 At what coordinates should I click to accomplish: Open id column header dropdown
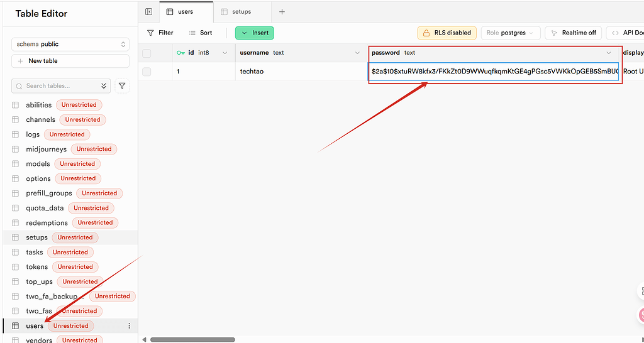pyautogui.click(x=225, y=53)
